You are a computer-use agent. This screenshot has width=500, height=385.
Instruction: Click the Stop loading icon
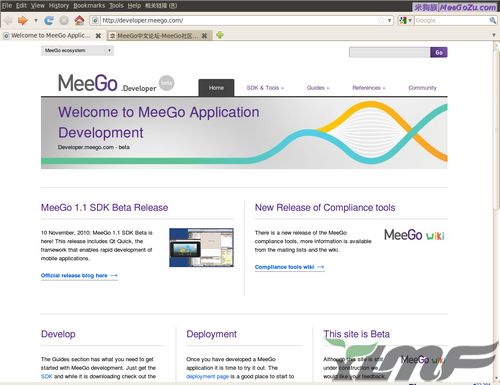[64, 21]
